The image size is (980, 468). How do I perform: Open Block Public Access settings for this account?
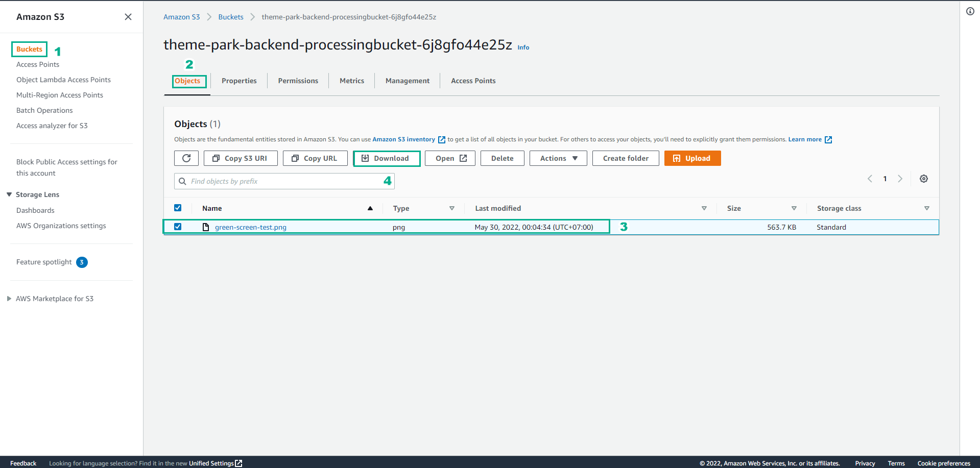pyautogui.click(x=67, y=167)
